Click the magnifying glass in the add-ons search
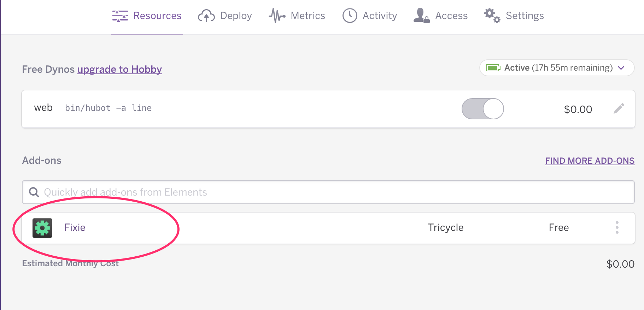The width and height of the screenshot is (644, 310). [34, 192]
